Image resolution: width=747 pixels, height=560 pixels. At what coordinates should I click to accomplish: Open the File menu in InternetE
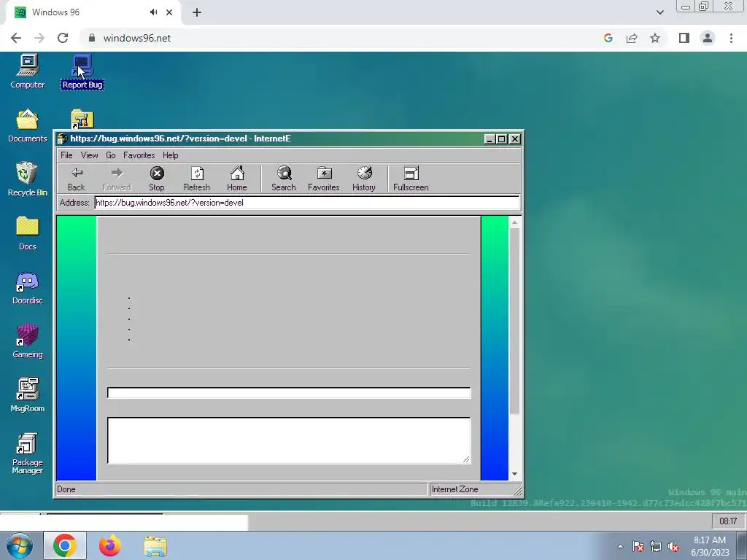coord(66,155)
